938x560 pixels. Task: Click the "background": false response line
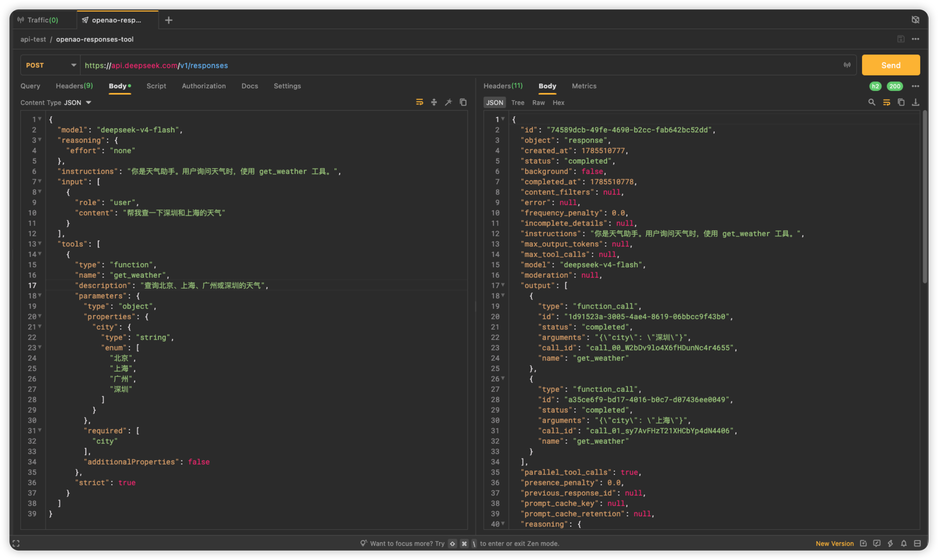click(564, 171)
